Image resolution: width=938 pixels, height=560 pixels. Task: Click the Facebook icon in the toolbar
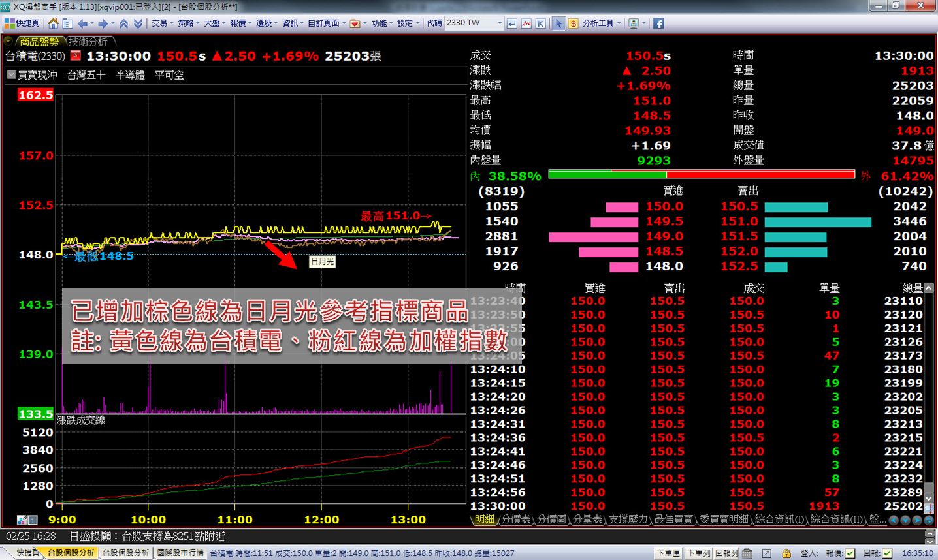tap(658, 23)
